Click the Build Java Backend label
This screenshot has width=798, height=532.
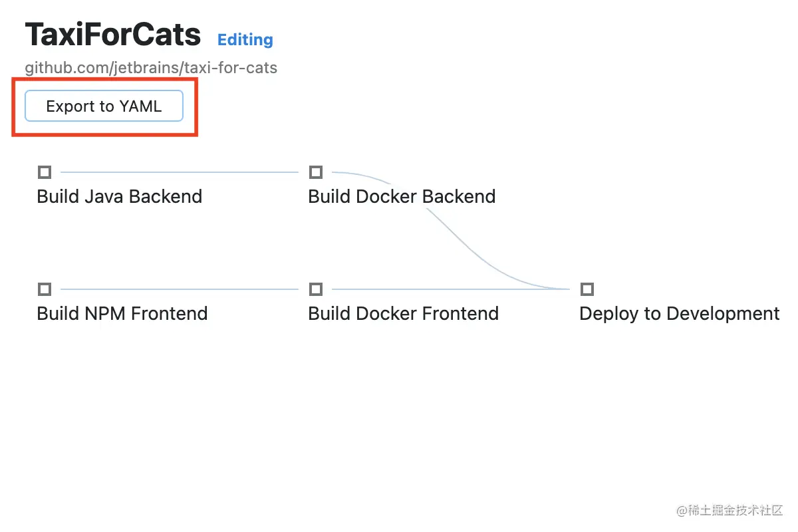click(120, 197)
